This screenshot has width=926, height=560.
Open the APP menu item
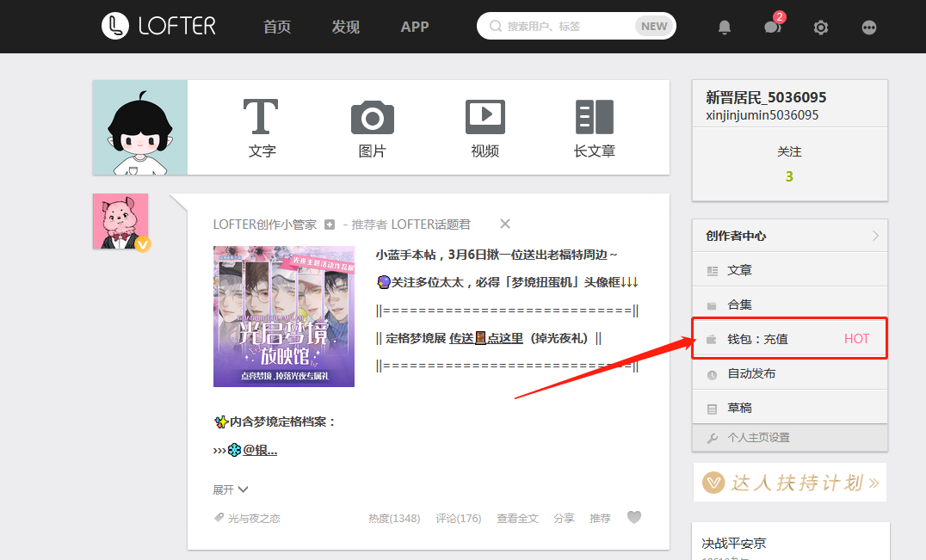click(415, 27)
